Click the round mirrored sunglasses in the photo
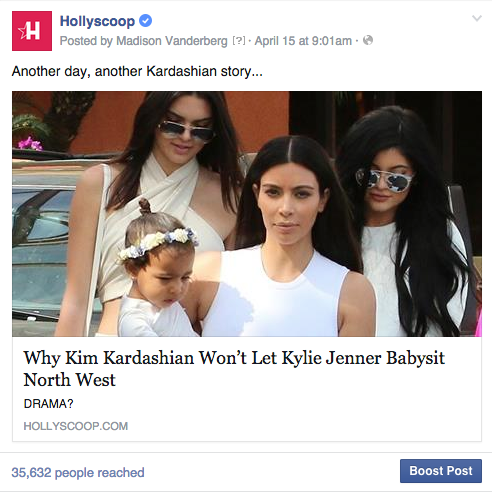Screen dimensions: 492x494 click(384, 180)
